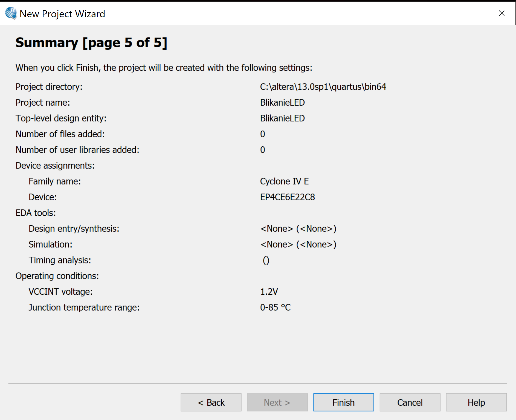Go back with the < Back button
Image resolution: width=516 pixels, height=420 pixels.
click(x=211, y=402)
